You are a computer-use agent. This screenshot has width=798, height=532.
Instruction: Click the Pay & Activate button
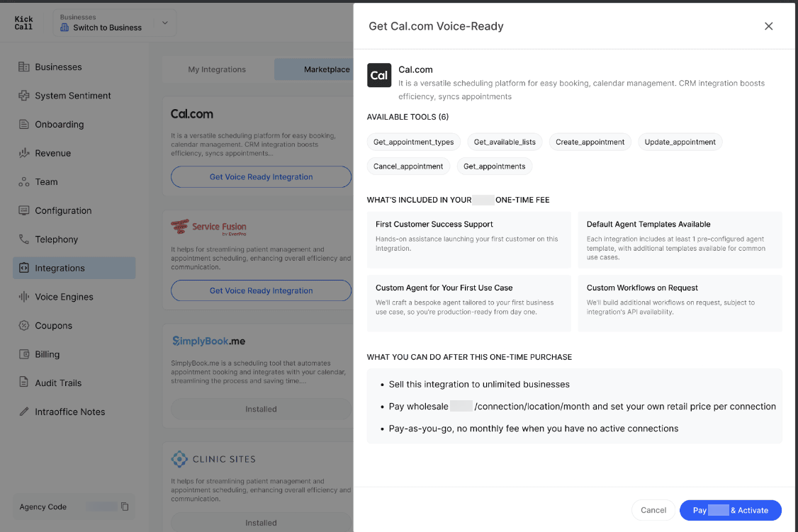click(x=730, y=510)
